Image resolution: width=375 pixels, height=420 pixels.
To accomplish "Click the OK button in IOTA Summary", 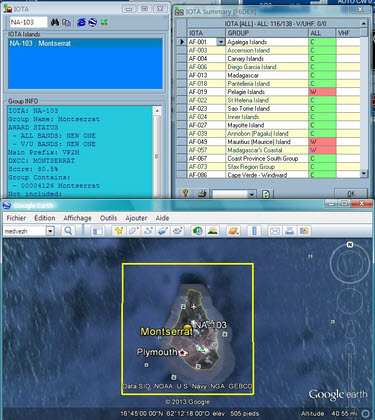I will coord(351,193).
